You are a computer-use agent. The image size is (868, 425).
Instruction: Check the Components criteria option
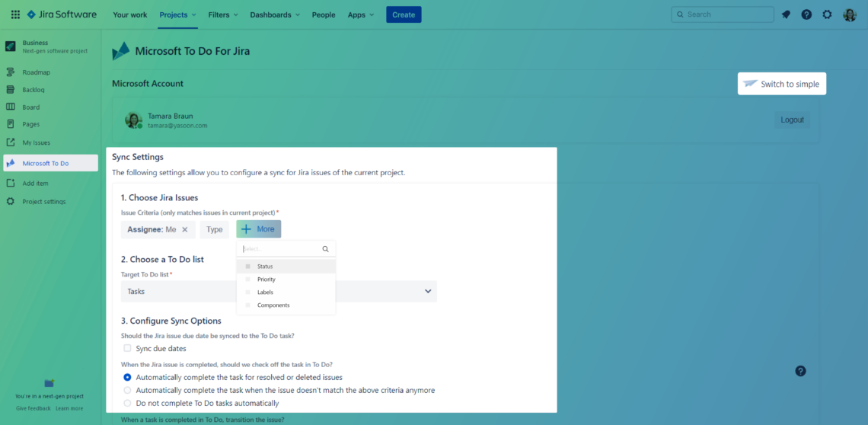click(248, 305)
